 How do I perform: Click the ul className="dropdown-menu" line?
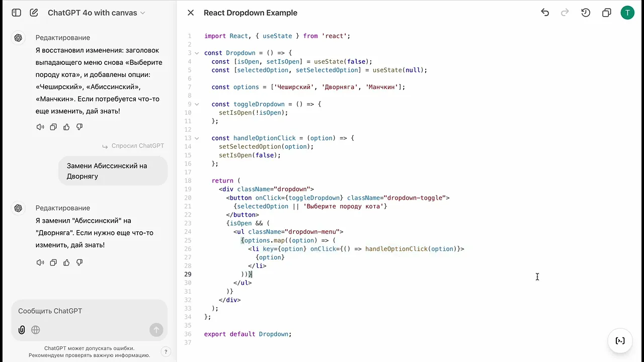click(x=288, y=232)
